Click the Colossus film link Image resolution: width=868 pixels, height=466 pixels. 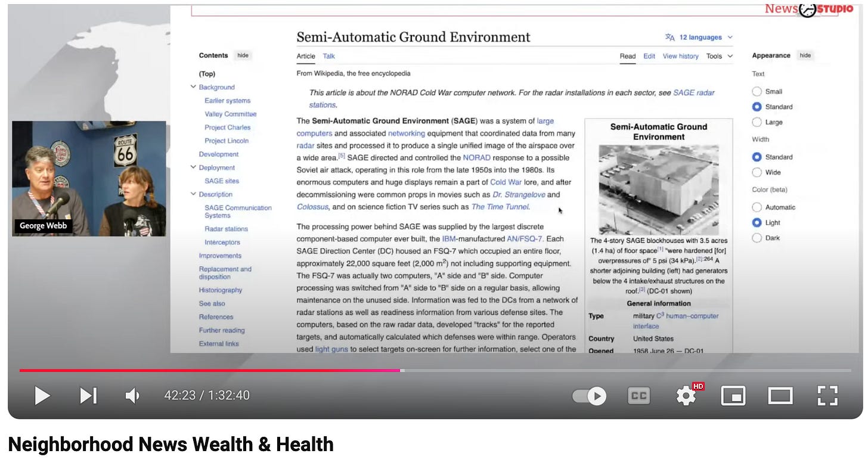pyautogui.click(x=312, y=207)
